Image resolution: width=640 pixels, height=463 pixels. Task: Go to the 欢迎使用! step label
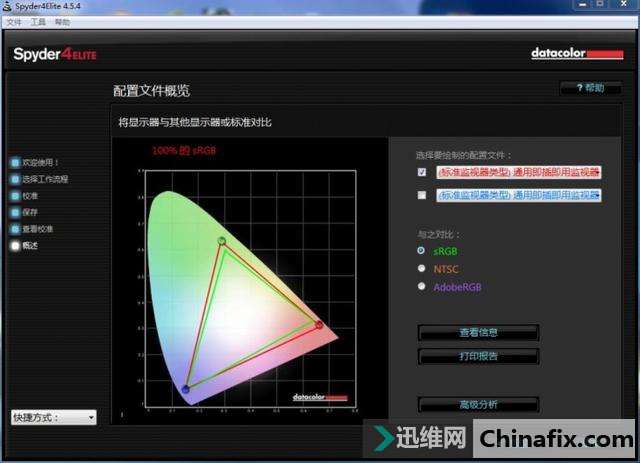[x=40, y=163]
